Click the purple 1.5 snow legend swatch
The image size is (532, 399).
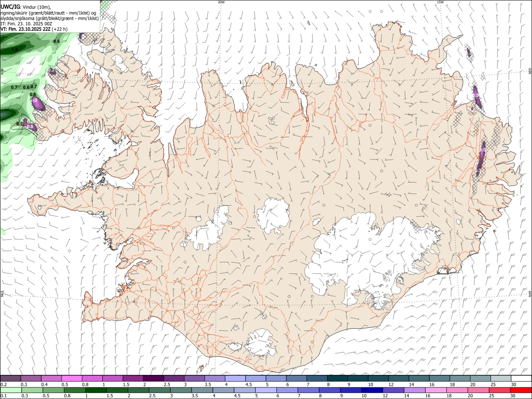tap(133, 378)
